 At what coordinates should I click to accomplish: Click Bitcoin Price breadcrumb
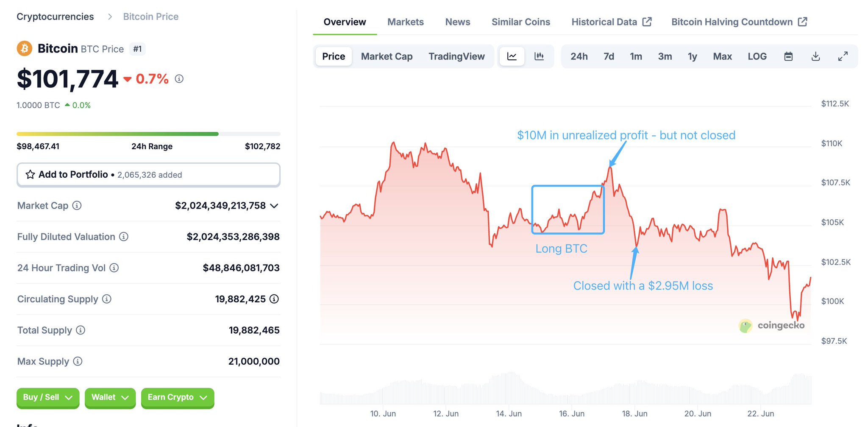(151, 17)
